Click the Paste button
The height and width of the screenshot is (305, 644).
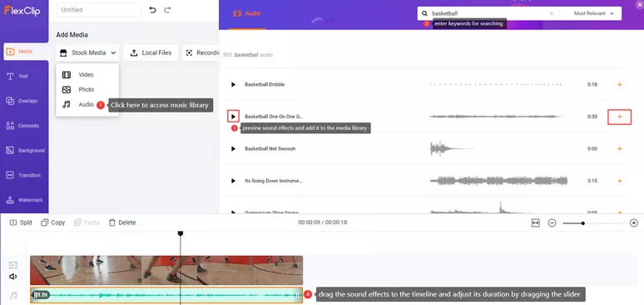[87, 222]
